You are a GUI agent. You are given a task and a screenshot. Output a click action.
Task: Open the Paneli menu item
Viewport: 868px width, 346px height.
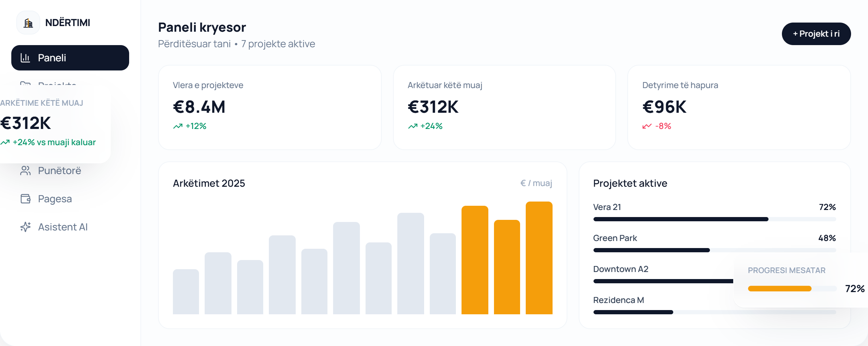coord(70,58)
